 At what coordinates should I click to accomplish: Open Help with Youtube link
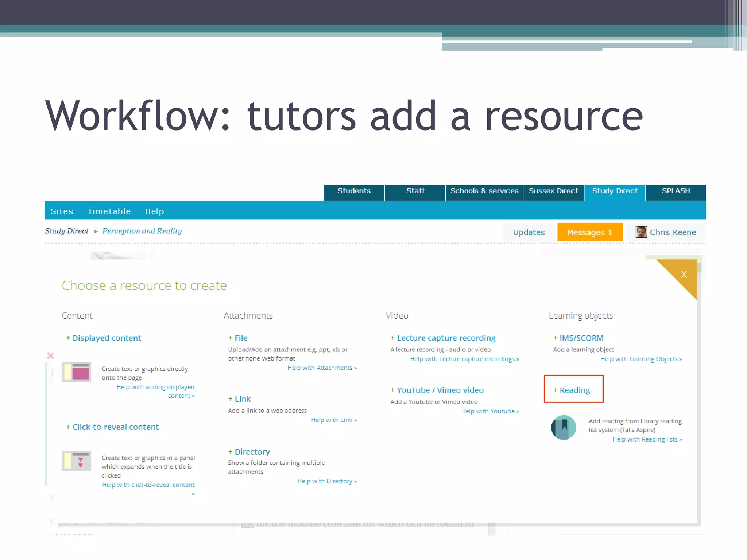(490, 411)
